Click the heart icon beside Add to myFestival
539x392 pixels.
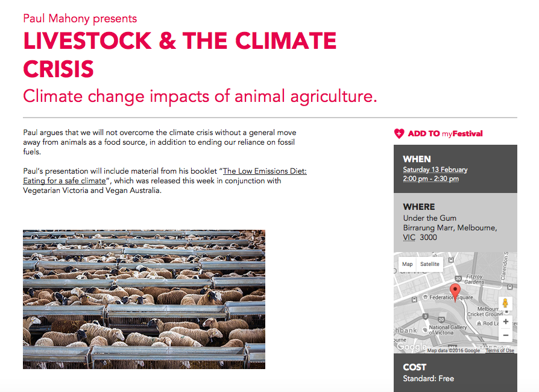click(x=399, y=133)
